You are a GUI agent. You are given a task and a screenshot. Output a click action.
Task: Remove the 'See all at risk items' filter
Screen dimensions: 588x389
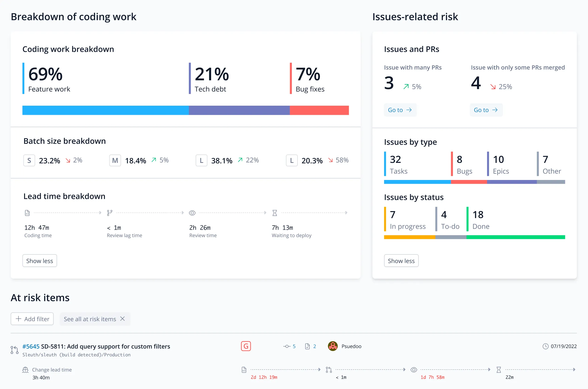pyautogui.click(x=122, y=319)
